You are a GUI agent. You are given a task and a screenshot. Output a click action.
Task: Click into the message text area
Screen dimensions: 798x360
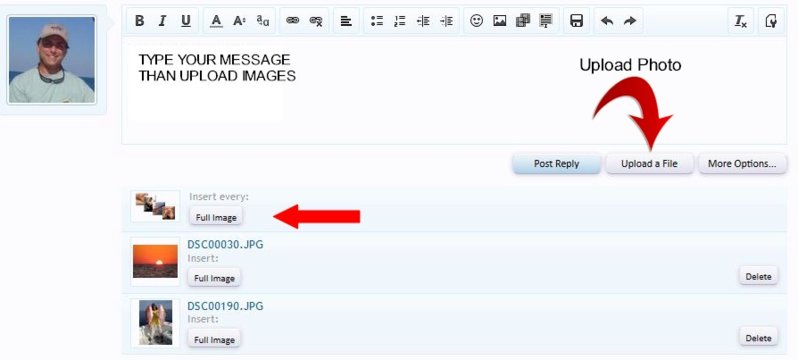(454, 90)
